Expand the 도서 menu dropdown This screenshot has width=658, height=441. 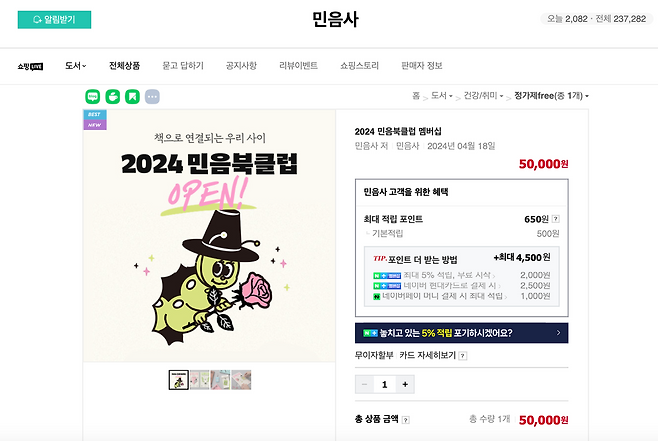click(76, 66)
